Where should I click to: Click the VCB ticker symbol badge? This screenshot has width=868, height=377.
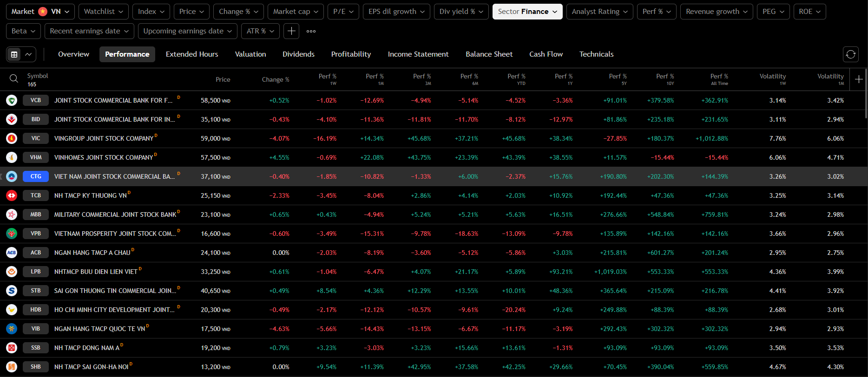point(36,100)
